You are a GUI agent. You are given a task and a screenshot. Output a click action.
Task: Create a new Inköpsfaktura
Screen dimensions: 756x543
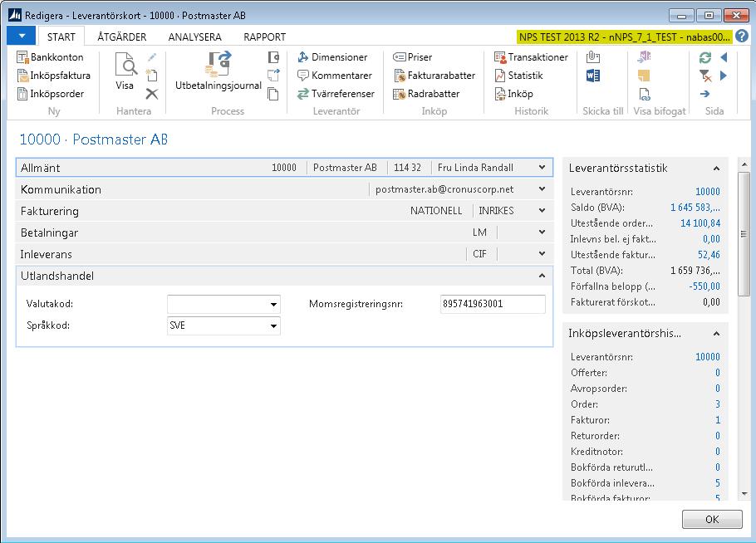(53, 76)
